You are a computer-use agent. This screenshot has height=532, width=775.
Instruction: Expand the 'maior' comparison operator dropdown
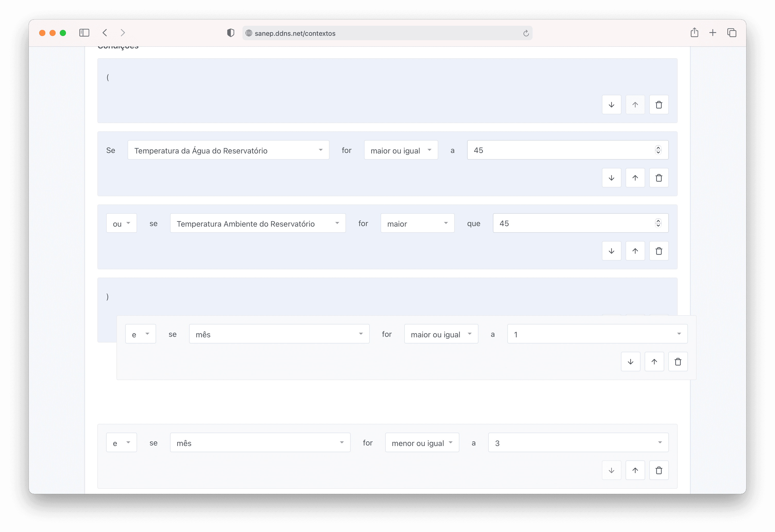coord(417,223)
